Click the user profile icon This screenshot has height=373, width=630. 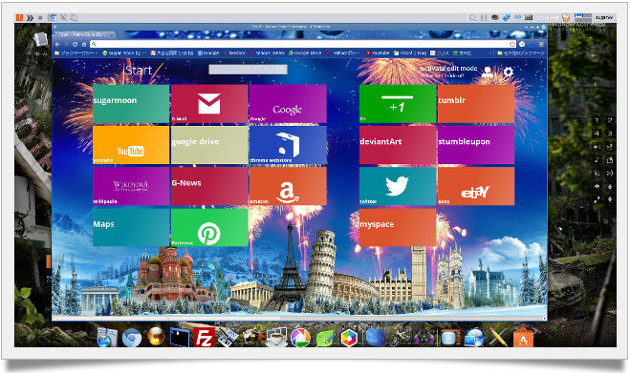point(487,72)
